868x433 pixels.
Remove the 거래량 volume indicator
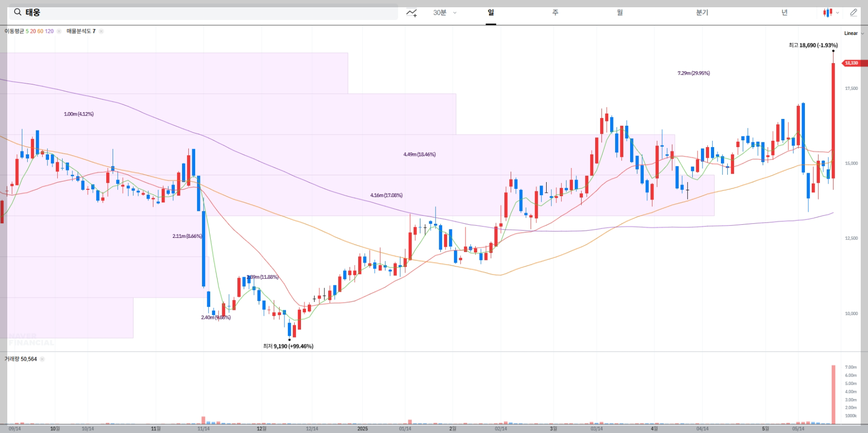click(x=42, y=359)
